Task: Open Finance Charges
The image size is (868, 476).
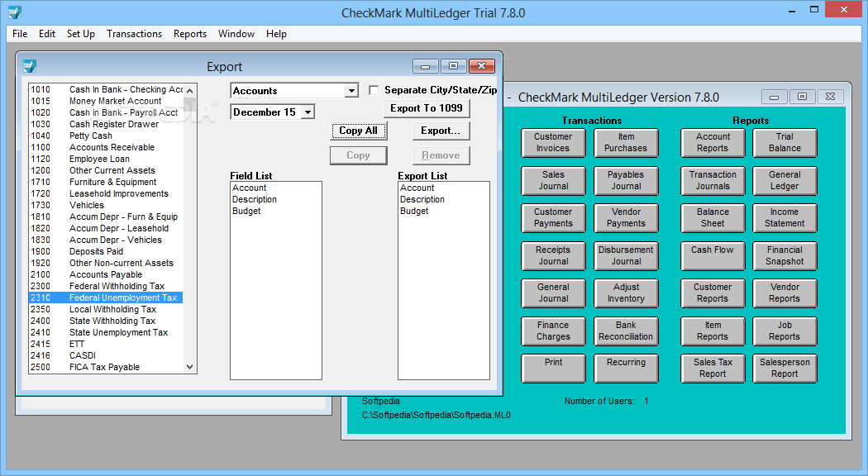Action: pyautogui.click(x=553, y=331)
